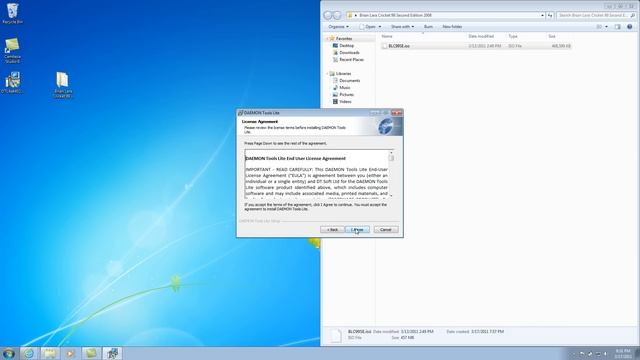
Task: Click the ISO file icon in details pane
Action: coord(336,335)
